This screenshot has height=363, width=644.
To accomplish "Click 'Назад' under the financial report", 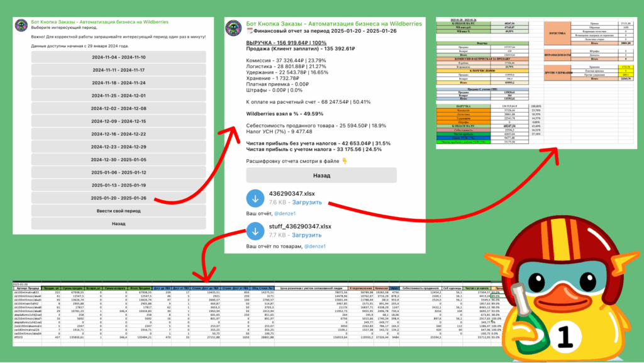I will coord(321,176).
